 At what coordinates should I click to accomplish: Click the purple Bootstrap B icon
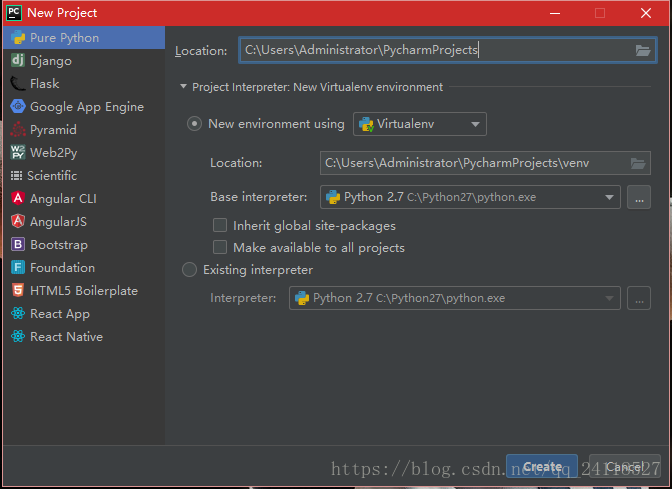pyautogui.click(x=18, y=244)
